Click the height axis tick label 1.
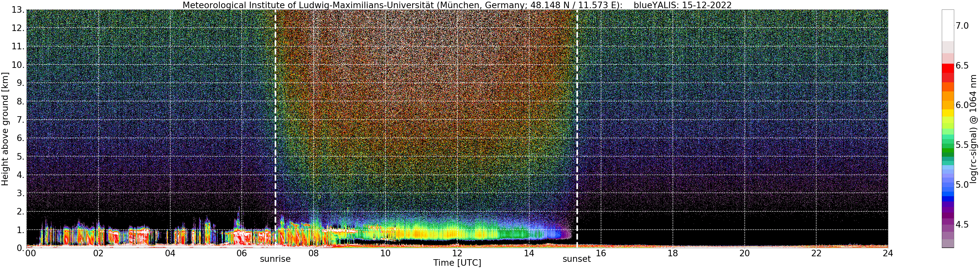The image size is (980, 269). tap(21, 230)
